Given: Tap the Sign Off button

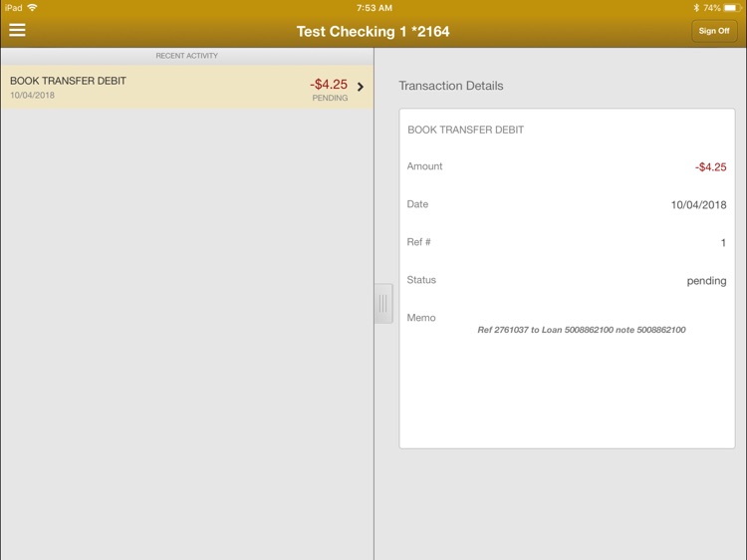Looking at the screenshot, I should tap(714, 31).
